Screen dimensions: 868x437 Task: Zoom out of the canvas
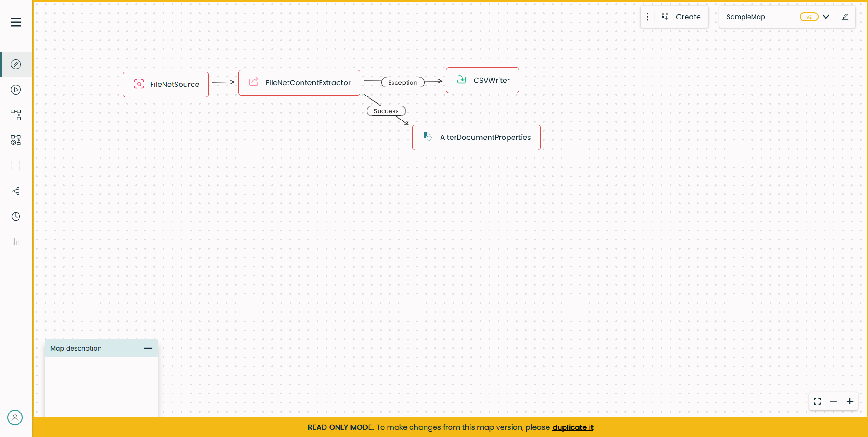coord(834,401)
